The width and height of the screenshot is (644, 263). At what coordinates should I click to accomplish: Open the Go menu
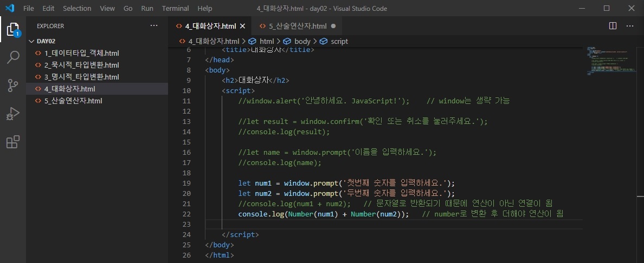pos(128,8)
